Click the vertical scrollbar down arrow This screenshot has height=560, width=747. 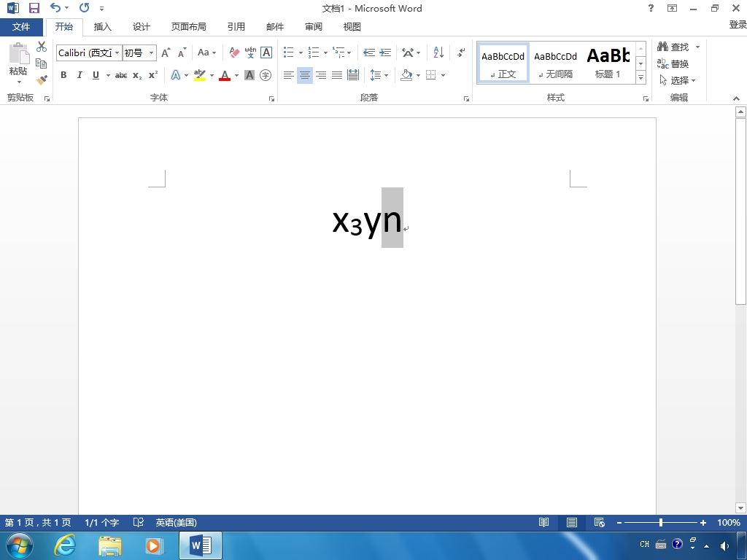(740, 507)
